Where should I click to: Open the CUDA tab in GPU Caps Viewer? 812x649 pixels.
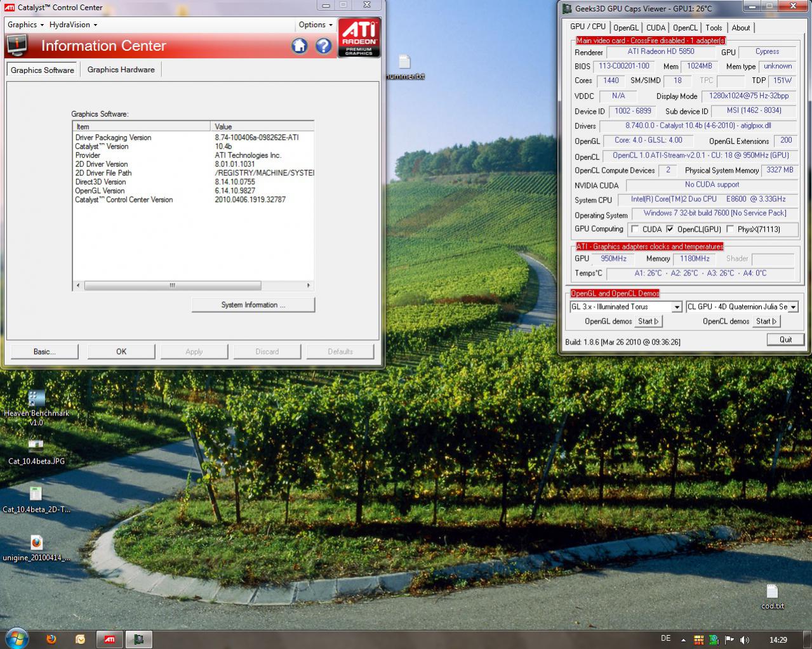656,28
